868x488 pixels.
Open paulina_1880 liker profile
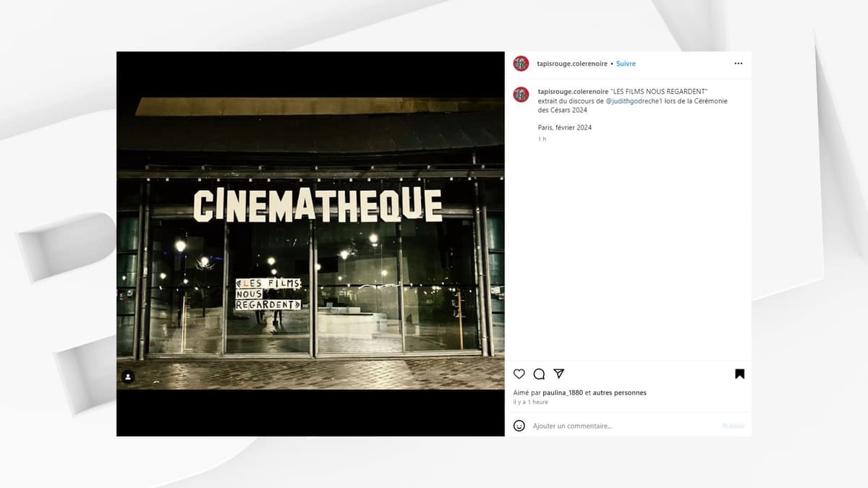click(563, 393)
